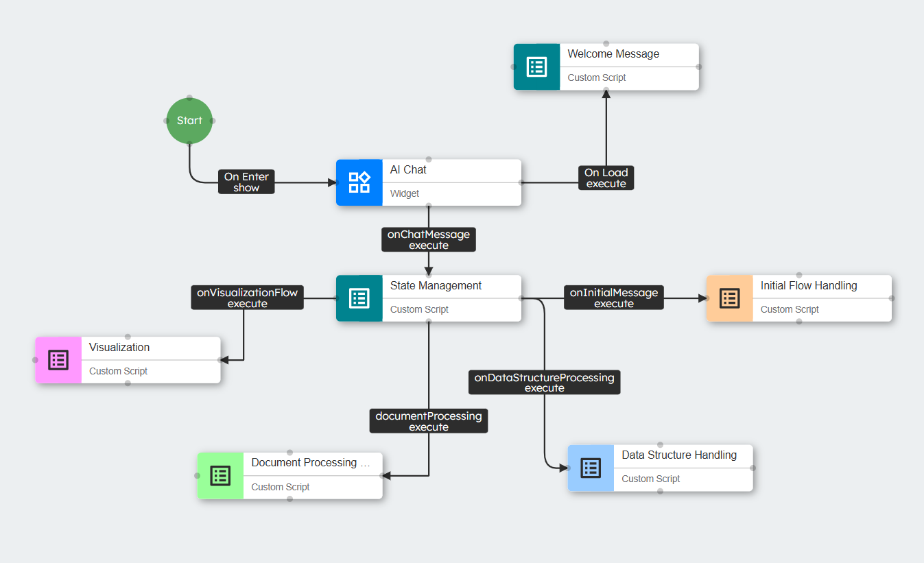Image resolution: width=924 pixels, height=563 pixels.
Task: Click the Data Structure Handling node title
Action: tap(678, 455)
